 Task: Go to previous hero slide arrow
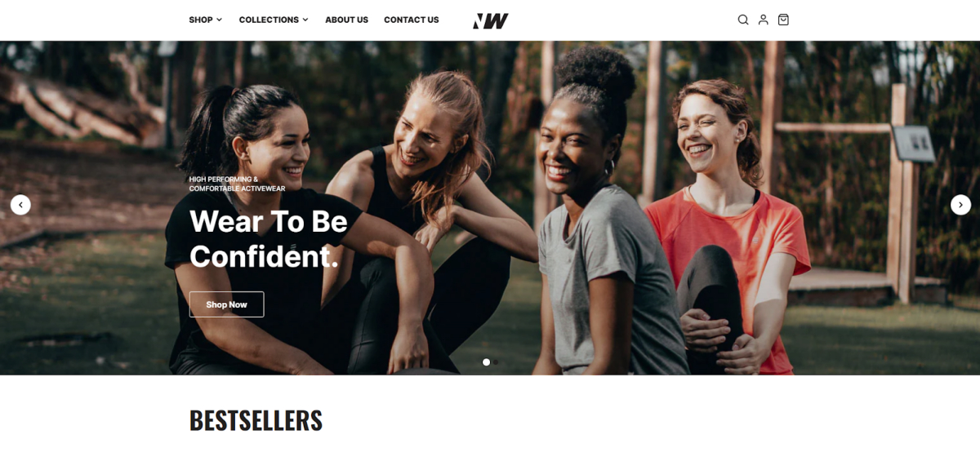tap(20, 205)
